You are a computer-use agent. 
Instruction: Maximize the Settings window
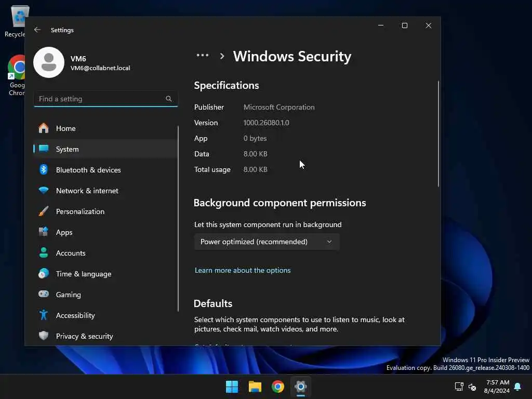coord(404,25)
